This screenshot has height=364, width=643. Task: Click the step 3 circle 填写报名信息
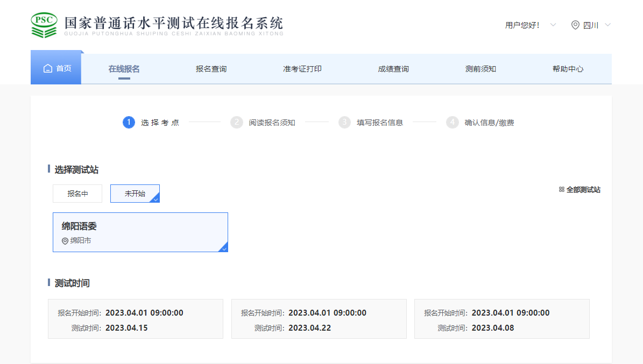click(344, 123)
